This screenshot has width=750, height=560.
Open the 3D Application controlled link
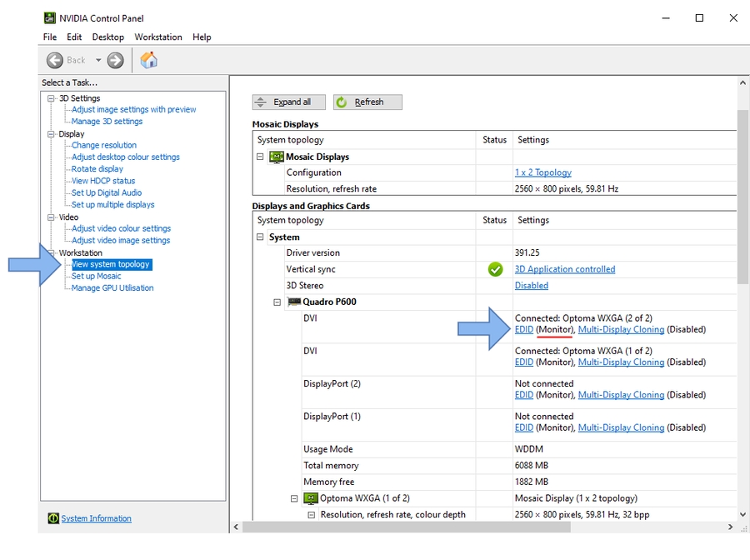pyautogui.click(x=564, y=269)
